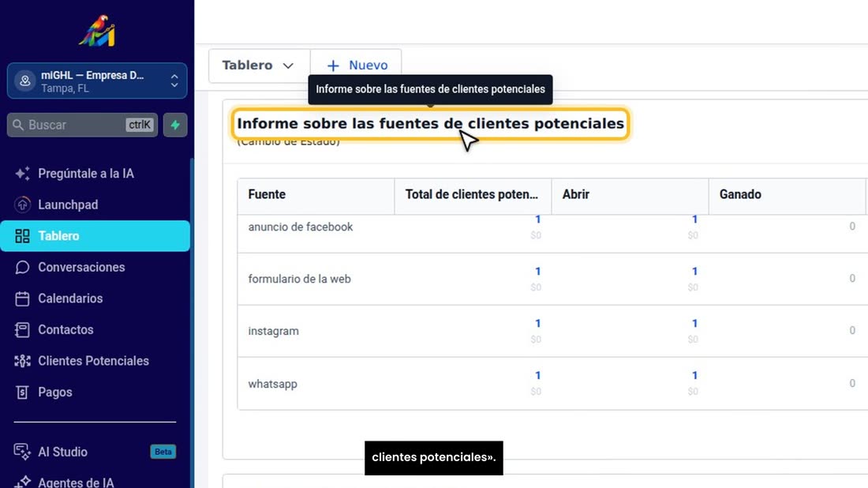This screenshot has width=868, height=488.
Task: Open Pagos section
Action: [x=95, y=392]
